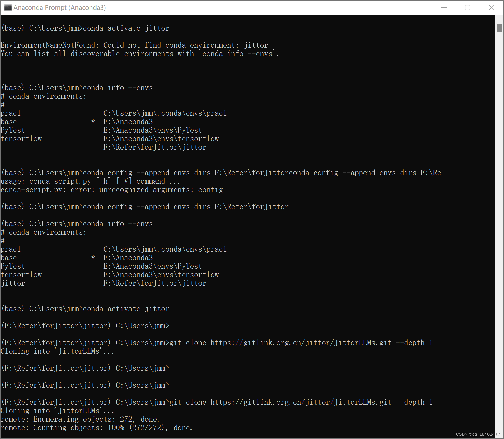Image resolution: width=504 pixels, height=439 pixels.
Task: Click the jittor environment entry
Action: [13, 283]
